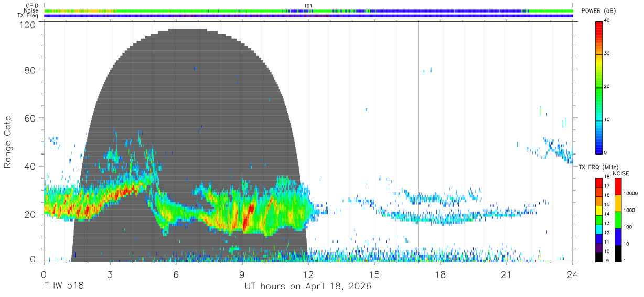Click the 10000 label on noise scale
Viewport: 644px width, 297px height.
pyautogui.click(x=631, y=194)
